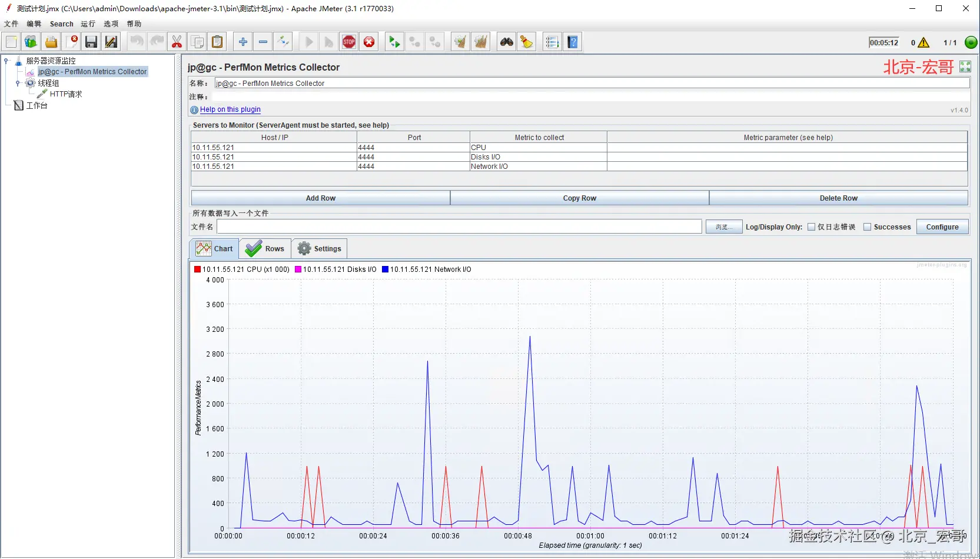Stop the running test with STOP icon
The width and height of the screenshot is (980, 559).
click(x=349, y=42)
